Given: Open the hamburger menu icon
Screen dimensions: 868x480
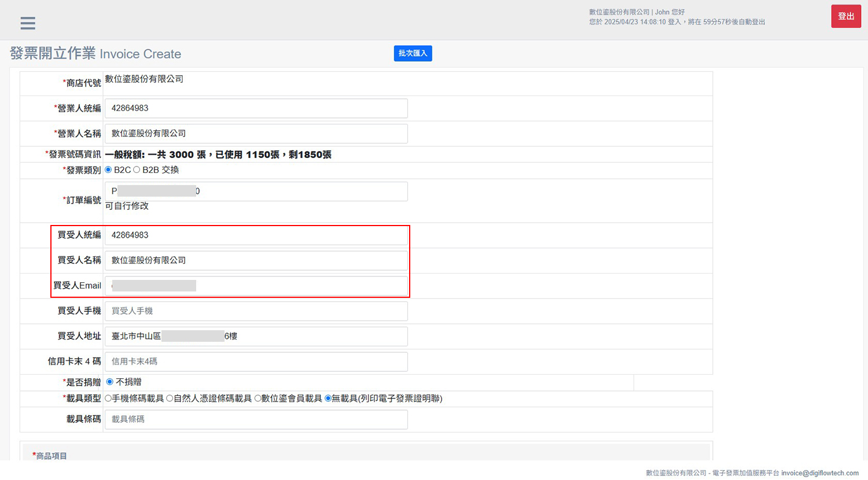Looking at the screenshot, I should [x=28, y=23].
